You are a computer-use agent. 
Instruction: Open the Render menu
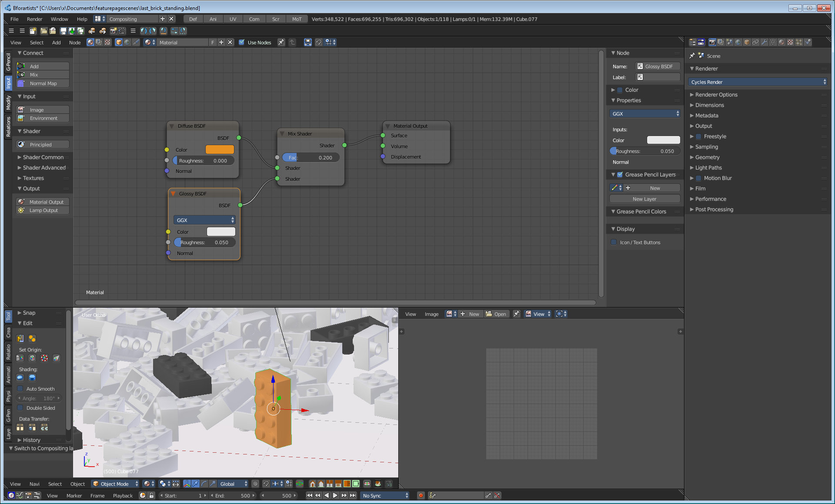(34, 19)
